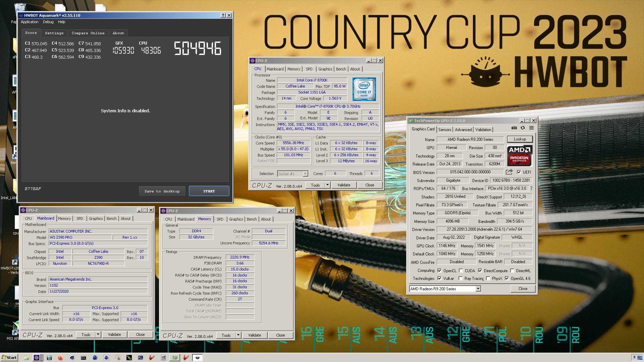
Task: Switch to Aquamark Settings tab
Action: [54, 33]
